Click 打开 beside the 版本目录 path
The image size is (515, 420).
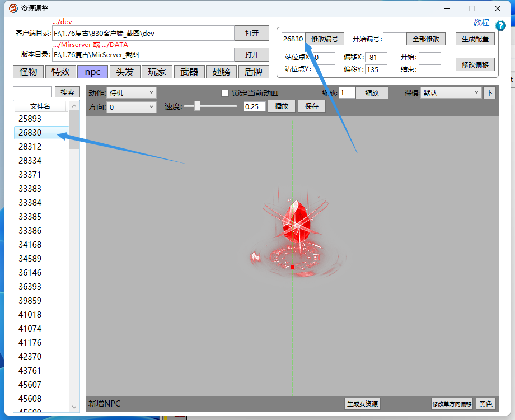252,54
